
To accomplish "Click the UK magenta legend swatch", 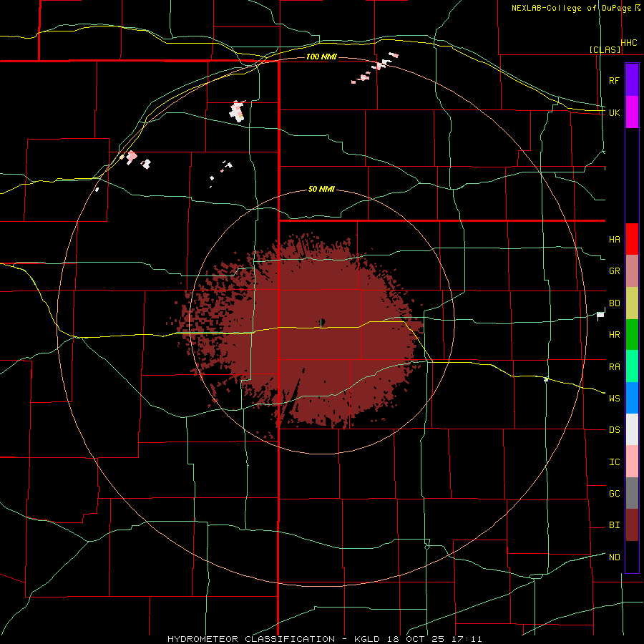I will (632, 112).
